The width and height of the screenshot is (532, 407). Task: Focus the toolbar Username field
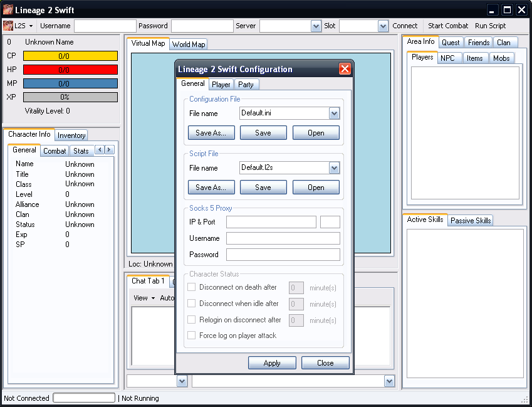tap(105, 26)
